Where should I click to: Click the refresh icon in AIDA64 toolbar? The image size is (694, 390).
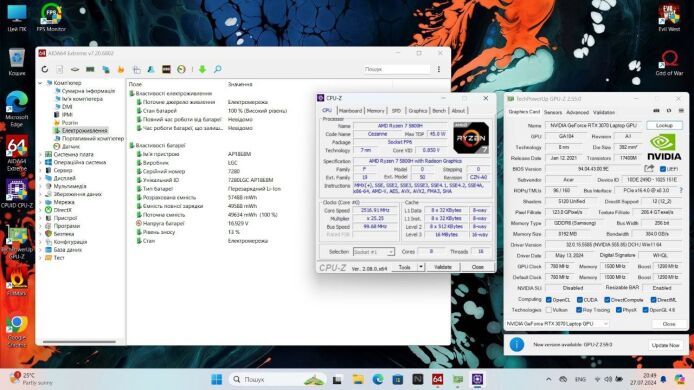click(45, 70)
